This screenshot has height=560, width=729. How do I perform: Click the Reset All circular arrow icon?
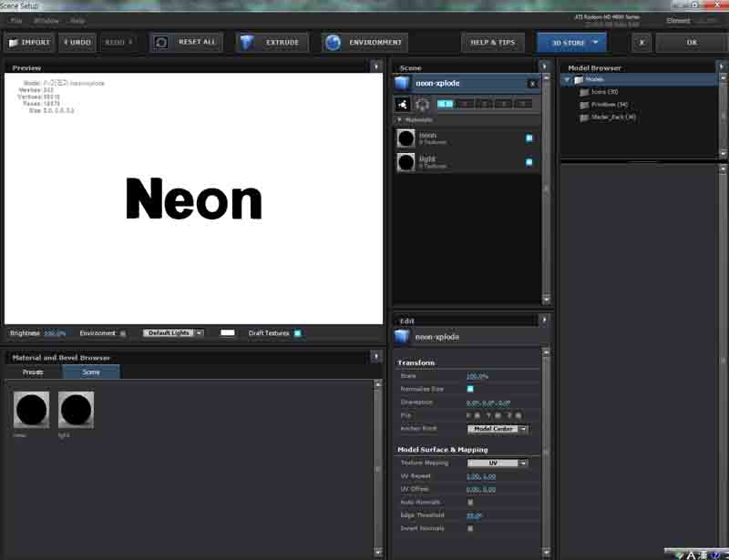pos(161,42)
